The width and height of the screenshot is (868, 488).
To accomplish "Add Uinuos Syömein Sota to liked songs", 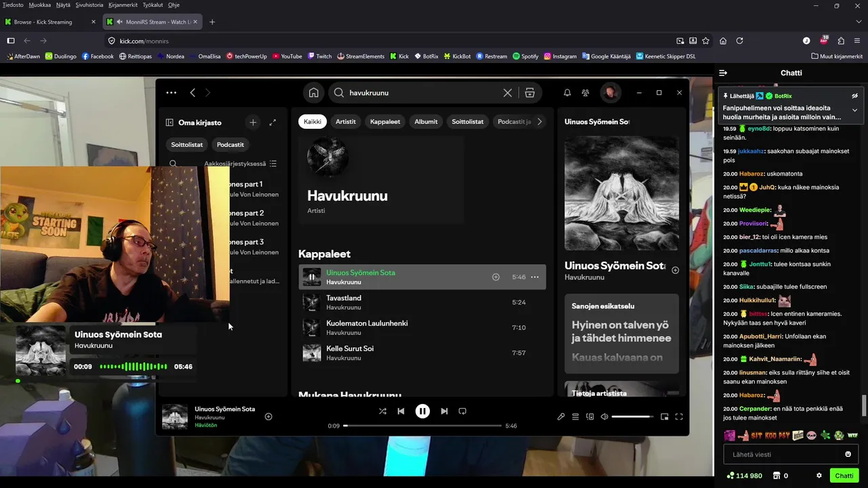I will tap(496, 277).
